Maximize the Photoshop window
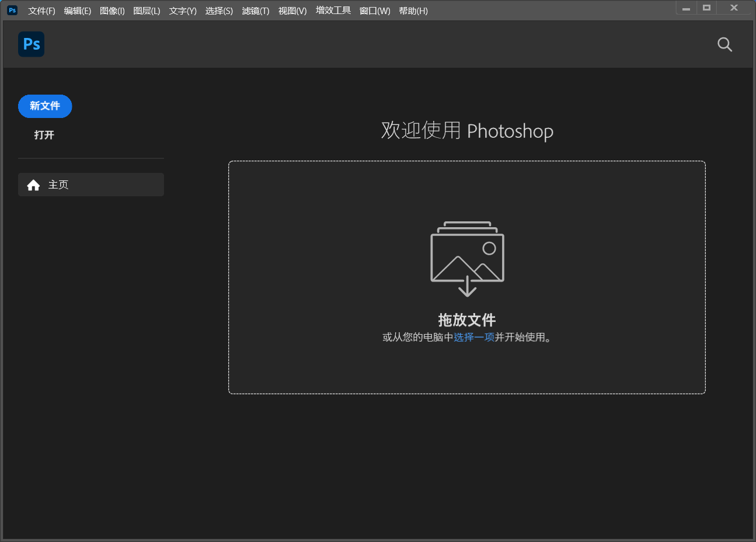This screenshot has height=542, width=756. [706, 8]
